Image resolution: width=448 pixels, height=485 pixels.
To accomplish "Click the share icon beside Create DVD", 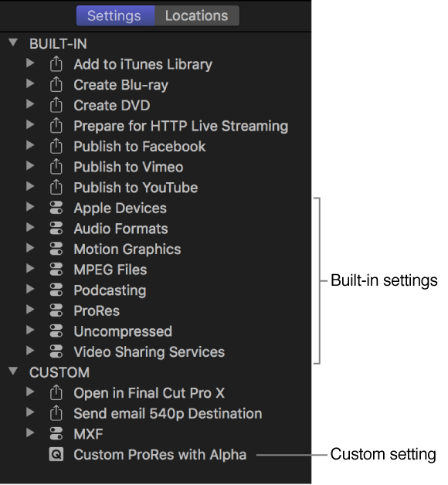I will (56, 104).
